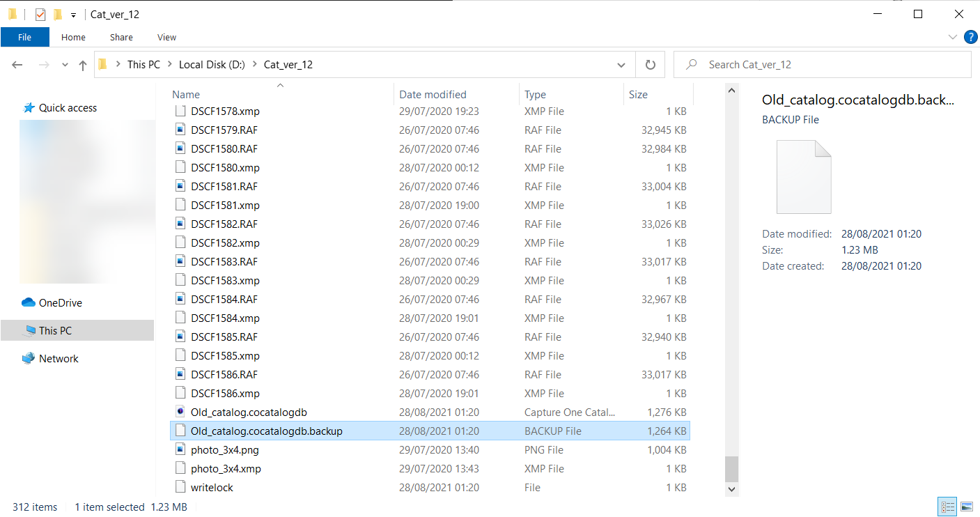Expand the ribbon with the chevron
Screen dimensions: 980x517
953,37
